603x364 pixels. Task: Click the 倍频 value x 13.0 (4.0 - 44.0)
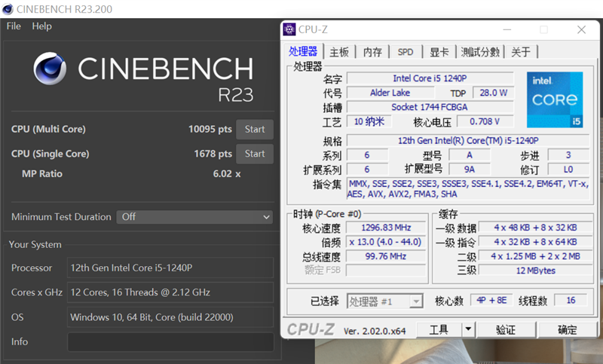point(386,242)
